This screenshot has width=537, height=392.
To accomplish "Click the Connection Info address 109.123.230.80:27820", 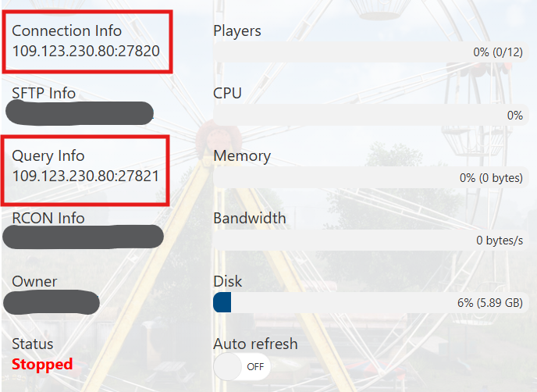I will coord(86,51).
